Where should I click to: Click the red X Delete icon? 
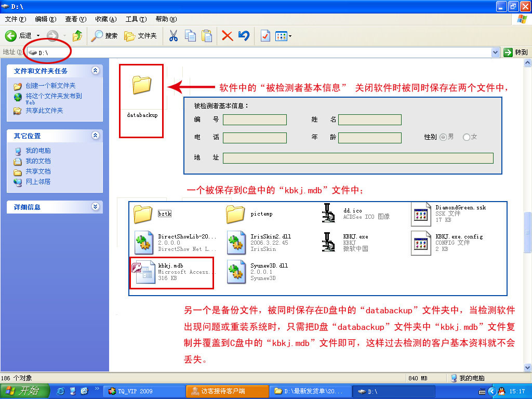pos(227,36)
